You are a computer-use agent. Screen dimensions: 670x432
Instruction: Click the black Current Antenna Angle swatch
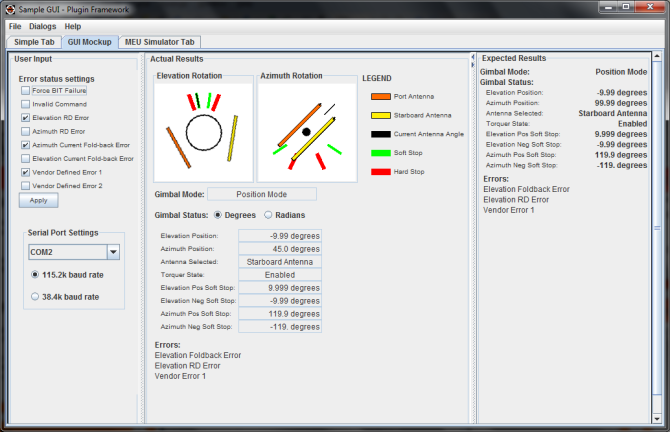pyautogui.click(x=380, y=134)
